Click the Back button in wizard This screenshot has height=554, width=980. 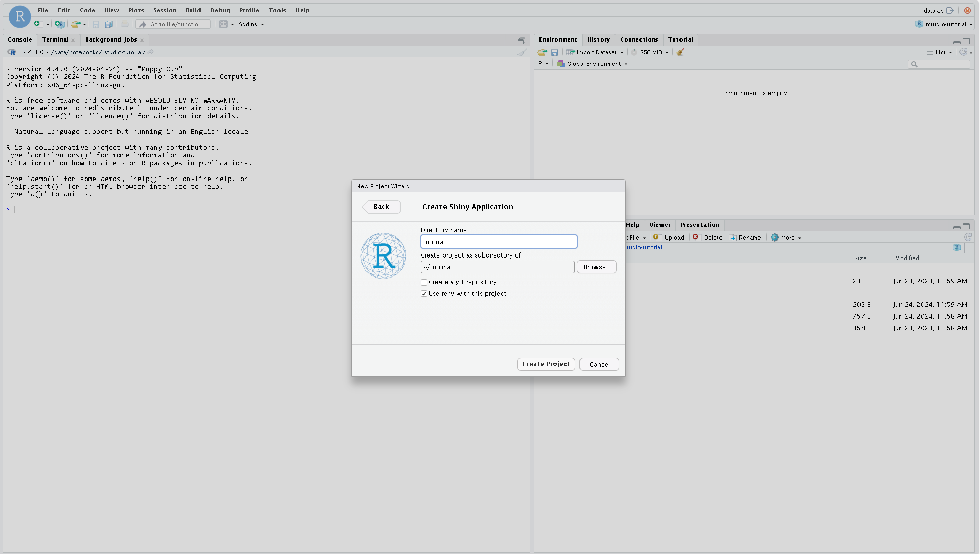click(x=381, y=207)
